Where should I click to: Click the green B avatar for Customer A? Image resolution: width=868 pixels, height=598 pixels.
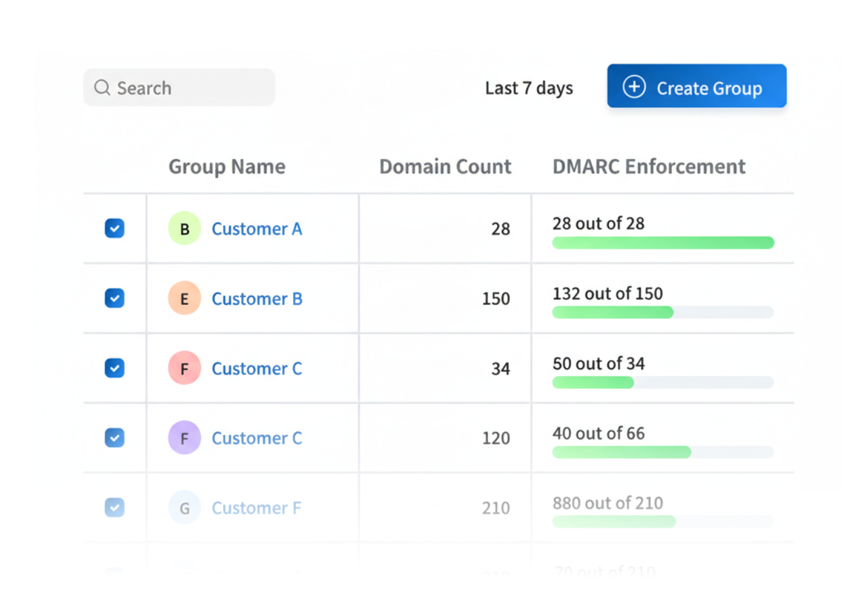coord(184,228)
